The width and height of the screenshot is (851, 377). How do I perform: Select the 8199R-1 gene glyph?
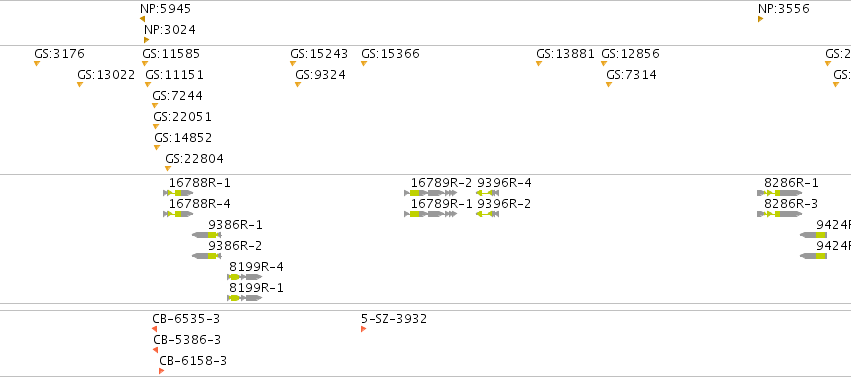tap(245, 298)
